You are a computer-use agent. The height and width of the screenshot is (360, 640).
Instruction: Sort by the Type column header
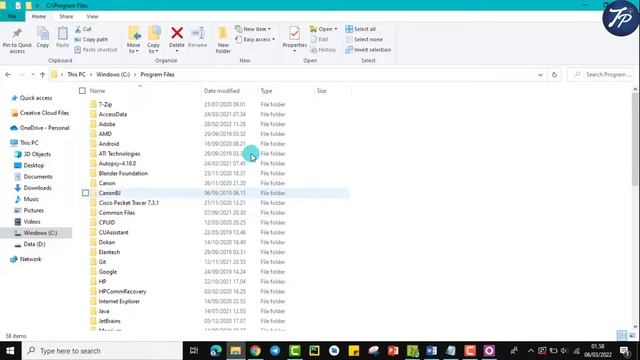pyautogui.click(x=266, y=91)
